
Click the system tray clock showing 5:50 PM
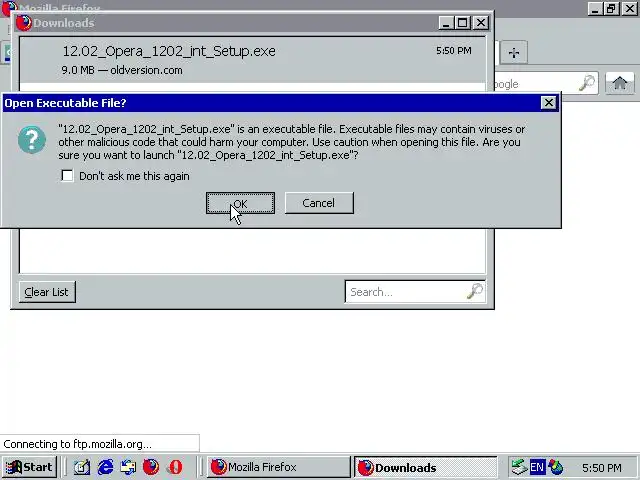[602, 467]
